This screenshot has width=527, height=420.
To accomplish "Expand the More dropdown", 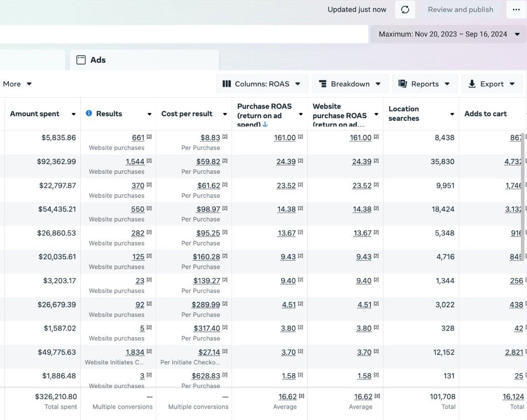I will coord(17,84).
